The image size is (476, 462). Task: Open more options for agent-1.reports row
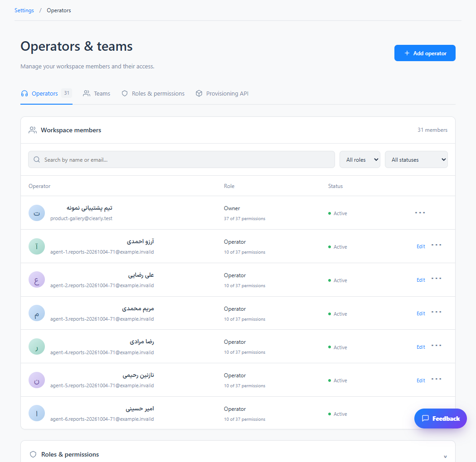(x=436, y=245)
